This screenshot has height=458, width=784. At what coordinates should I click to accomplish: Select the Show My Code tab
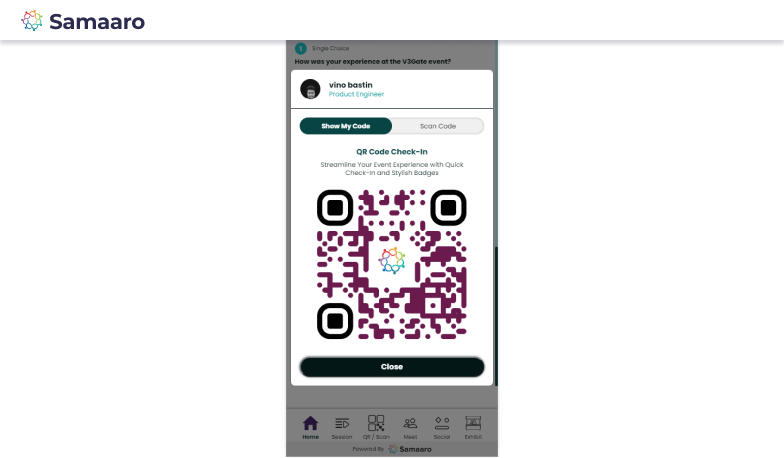346,126
